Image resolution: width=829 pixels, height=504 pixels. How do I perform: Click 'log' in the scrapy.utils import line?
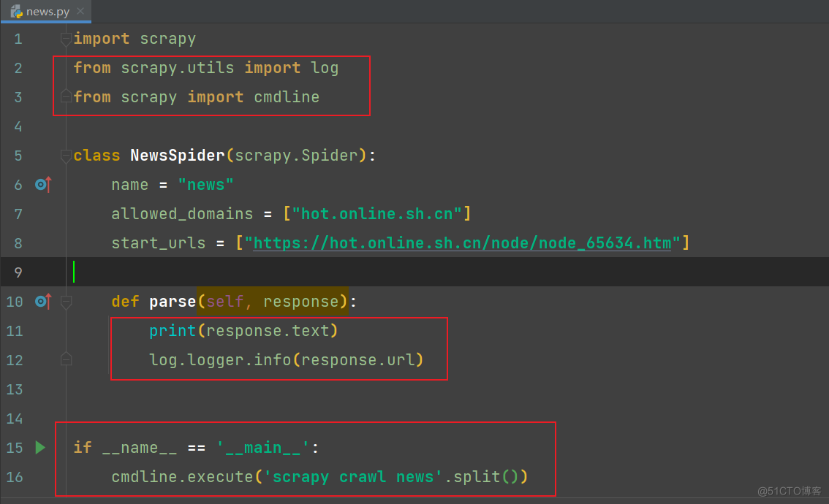[x=324, y=68]
